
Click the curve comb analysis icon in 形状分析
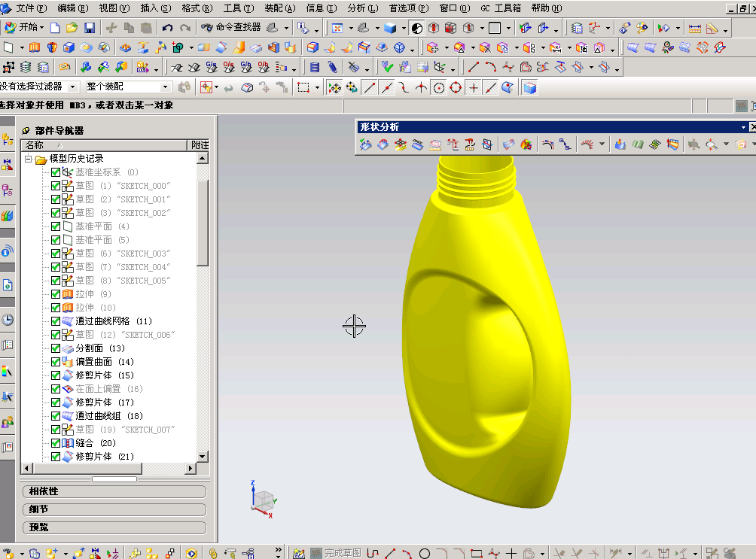tap(587, 144)
